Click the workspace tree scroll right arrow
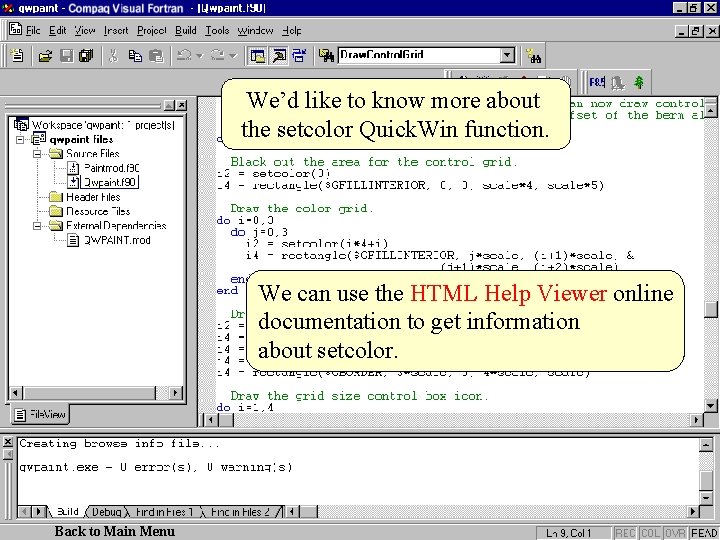720x540 pixels. [175, 393]
